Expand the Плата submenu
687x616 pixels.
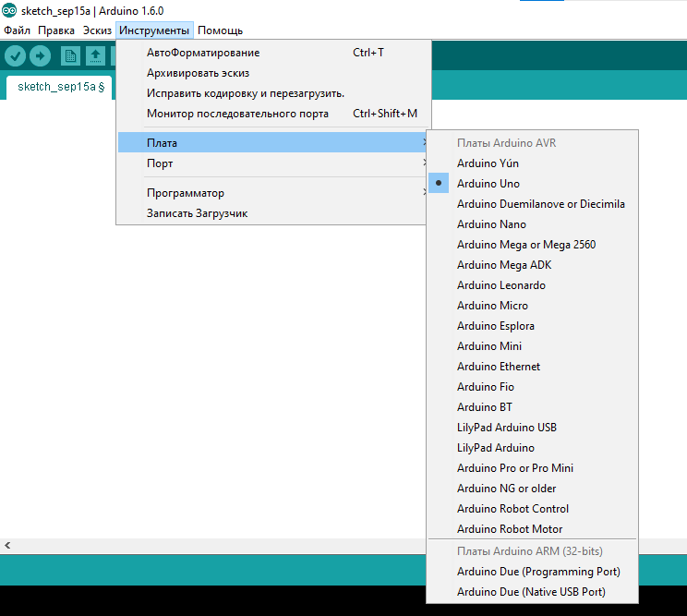click(272, 143)
